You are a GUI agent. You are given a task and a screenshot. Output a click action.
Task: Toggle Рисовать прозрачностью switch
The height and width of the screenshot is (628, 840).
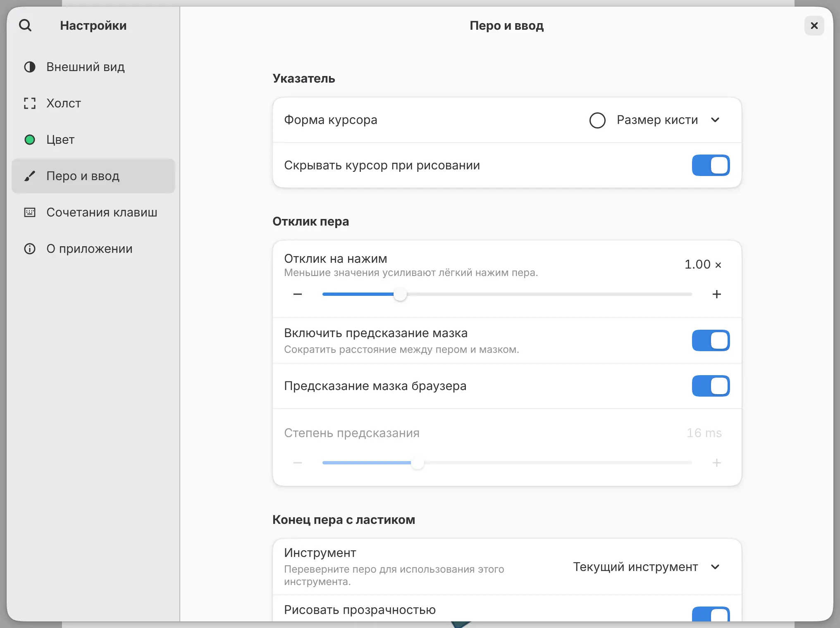711,614
